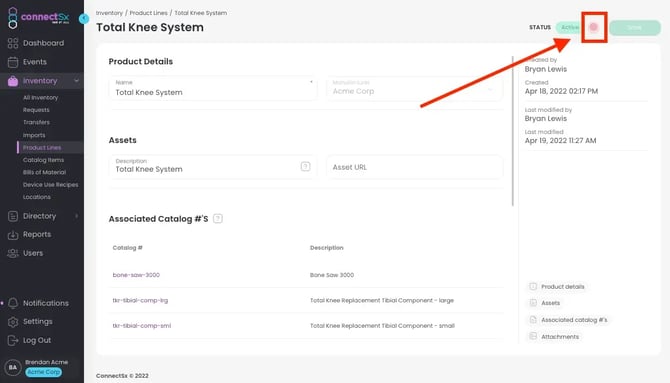Go to All Inventory

pos(41,97)
